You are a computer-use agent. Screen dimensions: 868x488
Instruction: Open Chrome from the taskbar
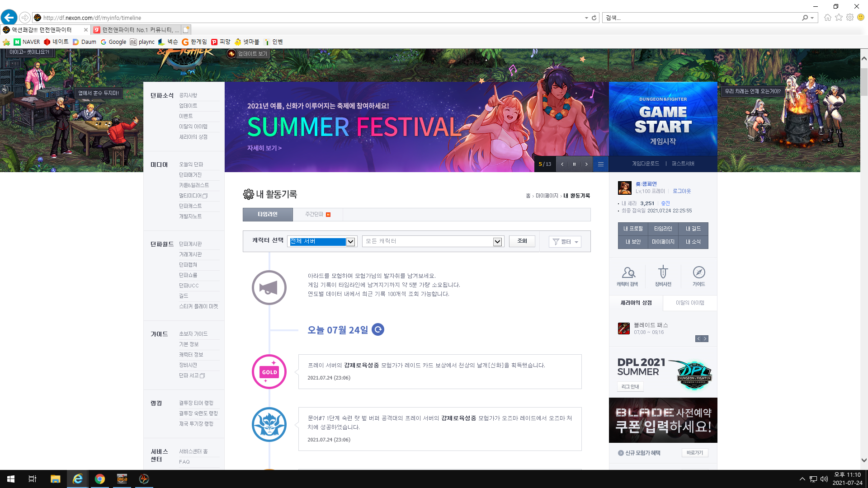click(x=100, y=479)
